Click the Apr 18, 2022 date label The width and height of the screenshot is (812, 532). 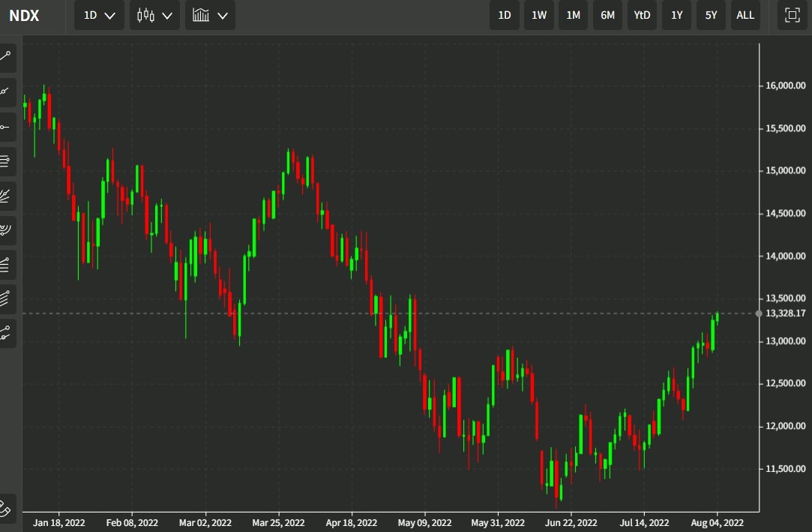pos(352,523)
